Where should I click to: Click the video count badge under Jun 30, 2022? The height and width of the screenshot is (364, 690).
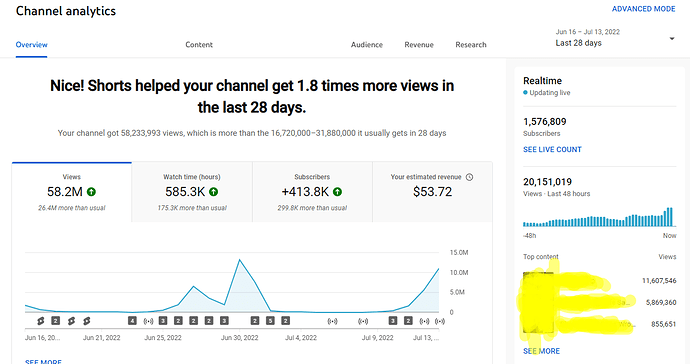coord(255,321)
